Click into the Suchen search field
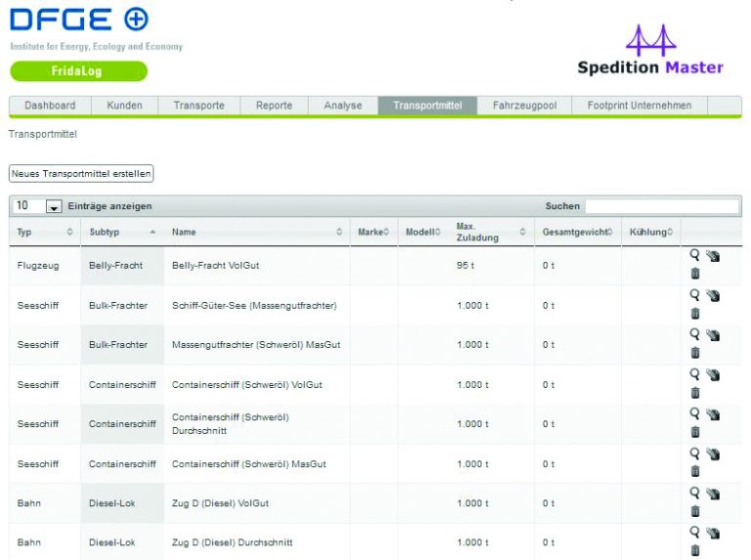This screenshot has width=751, height=560. click(x=662, y=206)
